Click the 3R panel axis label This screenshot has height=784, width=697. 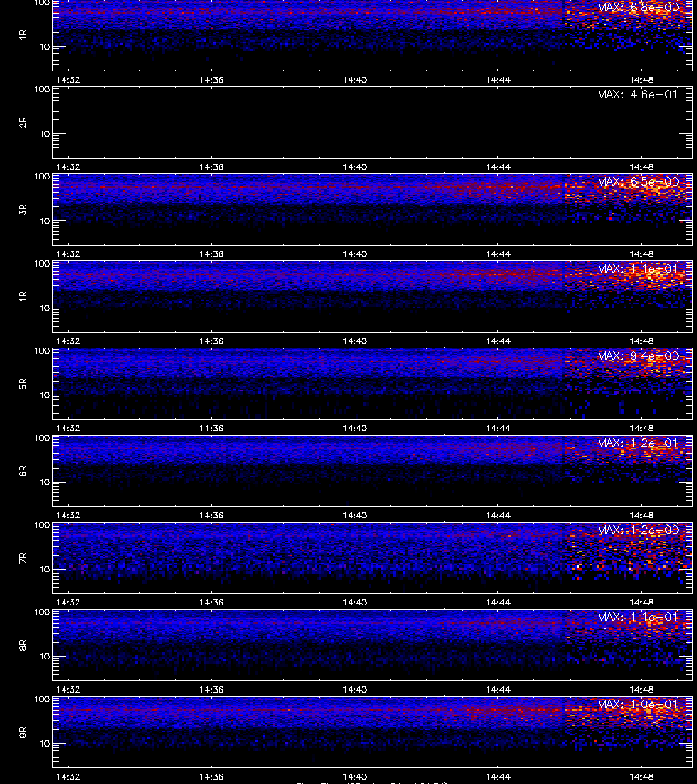click(23, 209)
